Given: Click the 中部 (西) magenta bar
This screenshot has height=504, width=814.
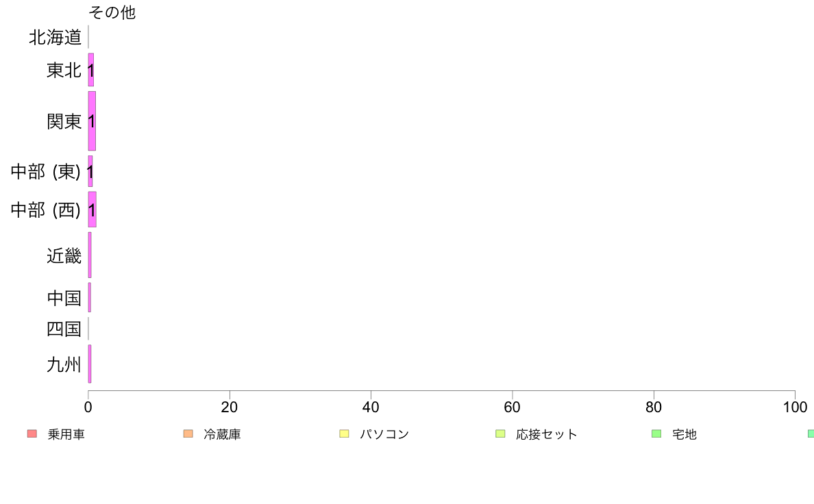Looking at the screenshot, I should tap(92, 209).
